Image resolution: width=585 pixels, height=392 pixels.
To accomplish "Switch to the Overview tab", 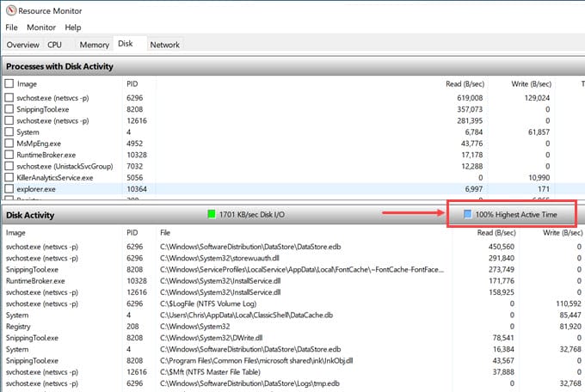I will coord(22,45).
